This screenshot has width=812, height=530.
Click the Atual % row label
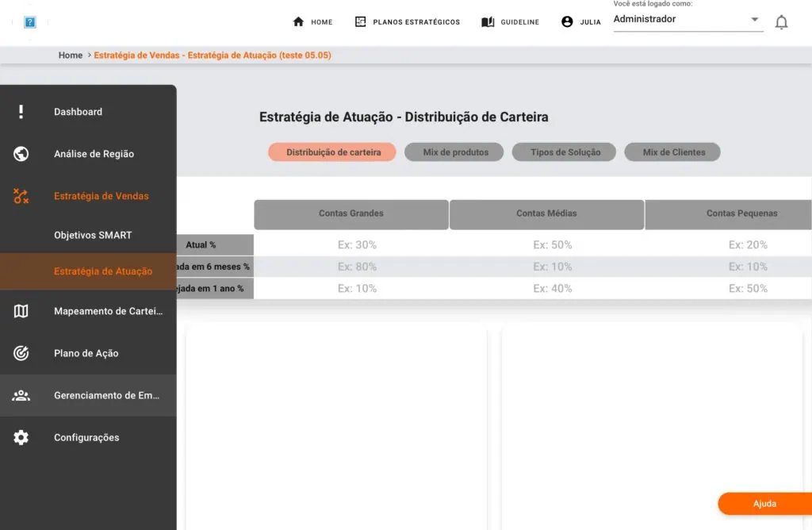[x=215, y=244]
